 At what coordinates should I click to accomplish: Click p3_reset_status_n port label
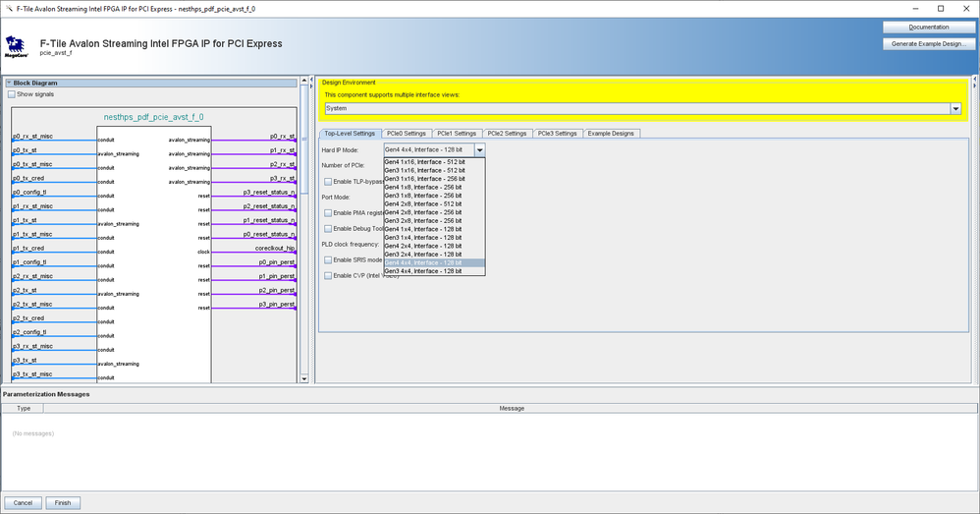tap(269, 192)
